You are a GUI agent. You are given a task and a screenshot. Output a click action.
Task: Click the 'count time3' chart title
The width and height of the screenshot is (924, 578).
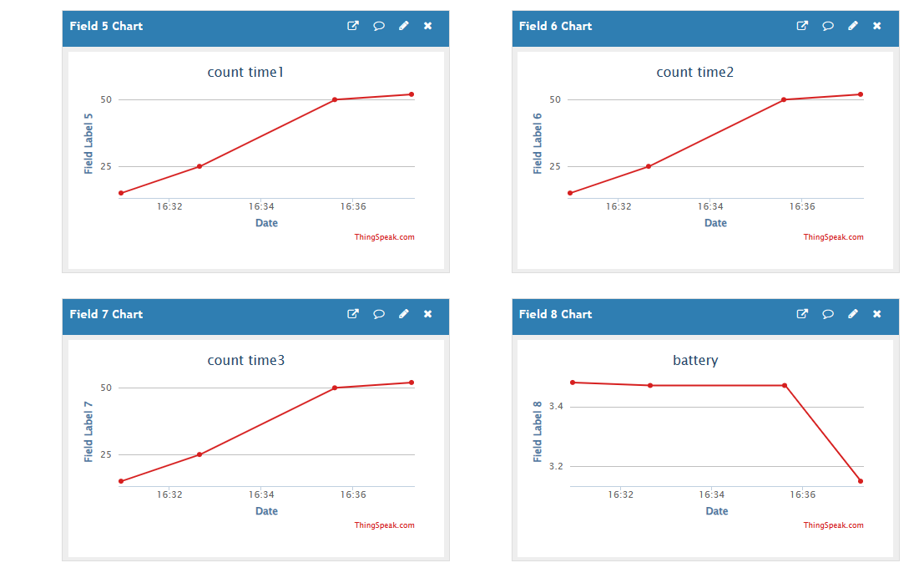pyautogui.click(x=245, y=360)
